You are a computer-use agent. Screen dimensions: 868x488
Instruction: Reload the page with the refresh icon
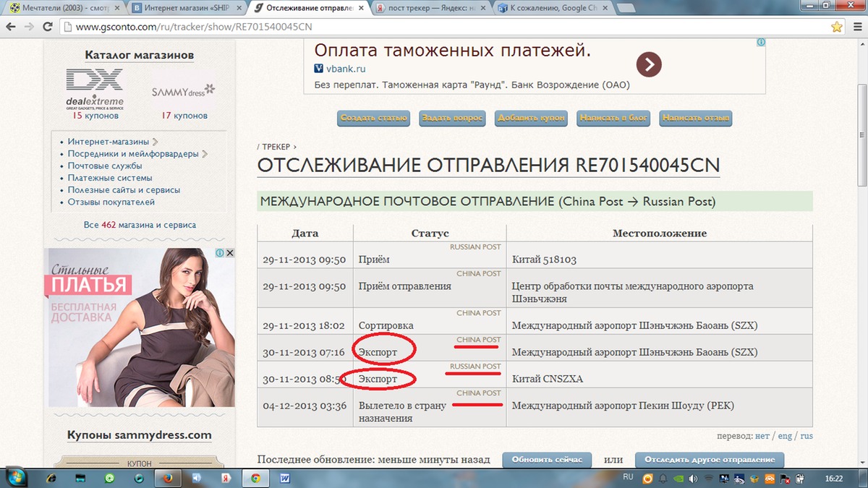47,27
